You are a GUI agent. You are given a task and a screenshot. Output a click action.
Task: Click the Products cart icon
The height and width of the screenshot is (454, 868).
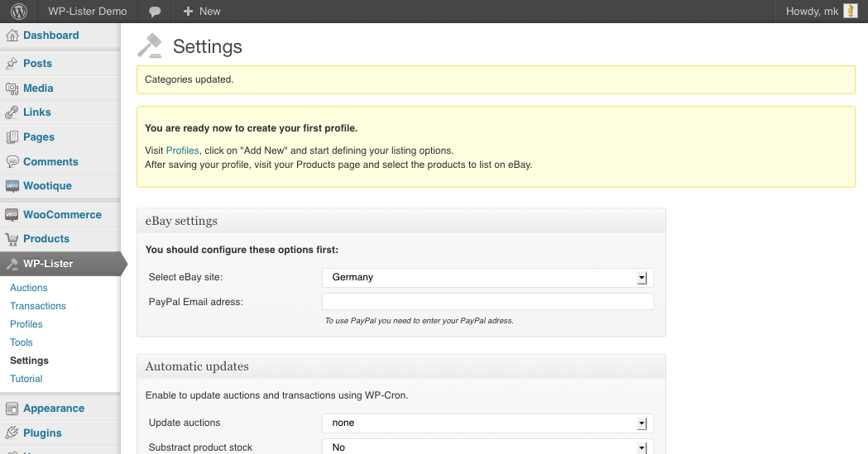pos(12,239)
